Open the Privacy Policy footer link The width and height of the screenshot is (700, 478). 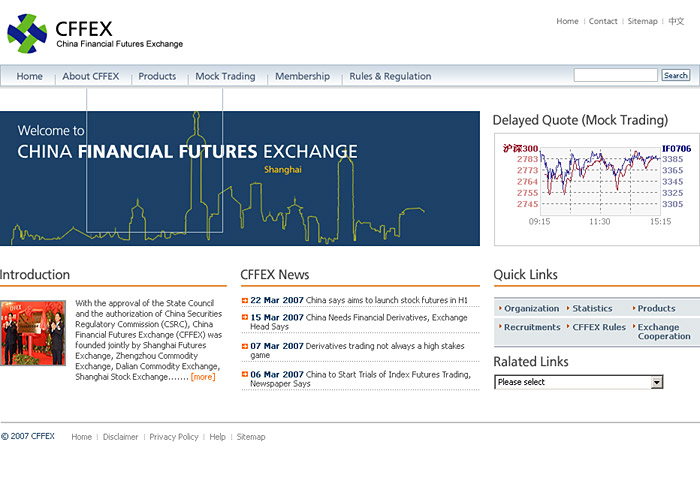[x=174, y=437]
